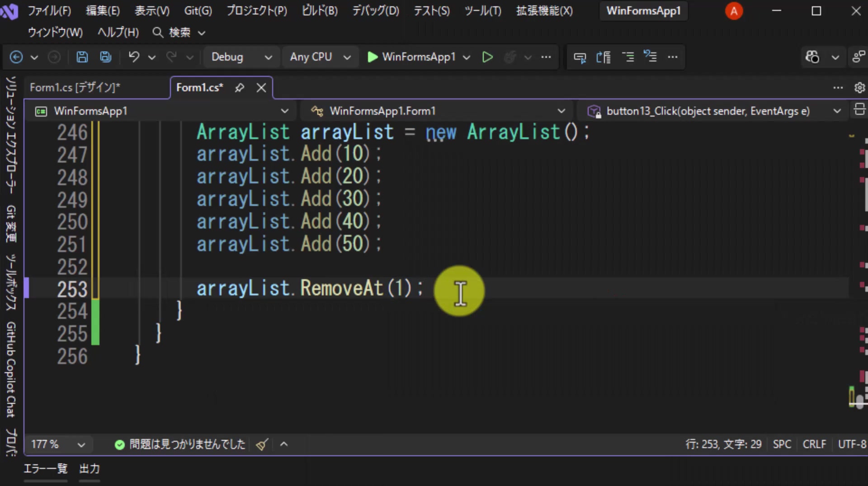Image resolution: width=868 pixels, height=486 pixels.
Task: Toggle pin on the Form1.cs tab
Action: (240, 88)
